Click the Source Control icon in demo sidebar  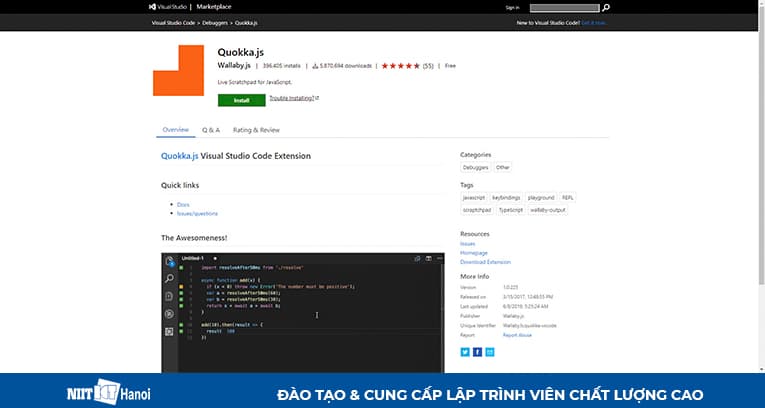pos(169,296)
